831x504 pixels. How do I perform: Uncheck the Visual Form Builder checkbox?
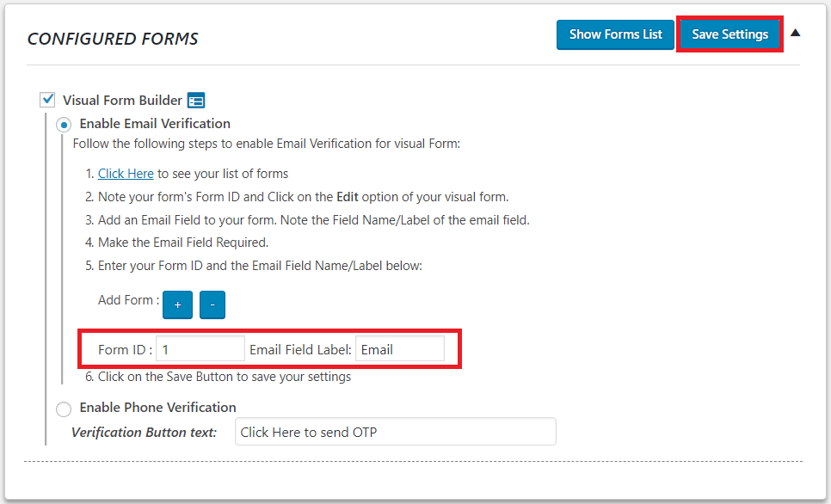47,99
